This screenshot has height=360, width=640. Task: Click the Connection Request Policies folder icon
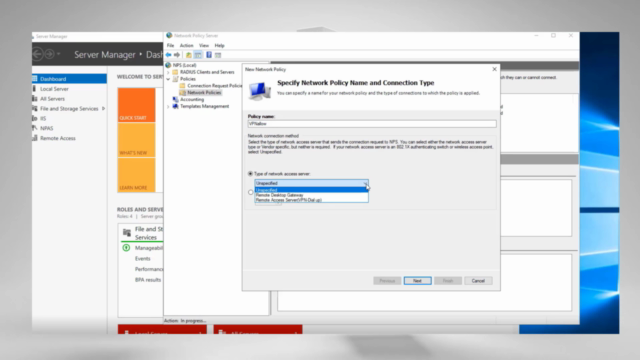182,86
